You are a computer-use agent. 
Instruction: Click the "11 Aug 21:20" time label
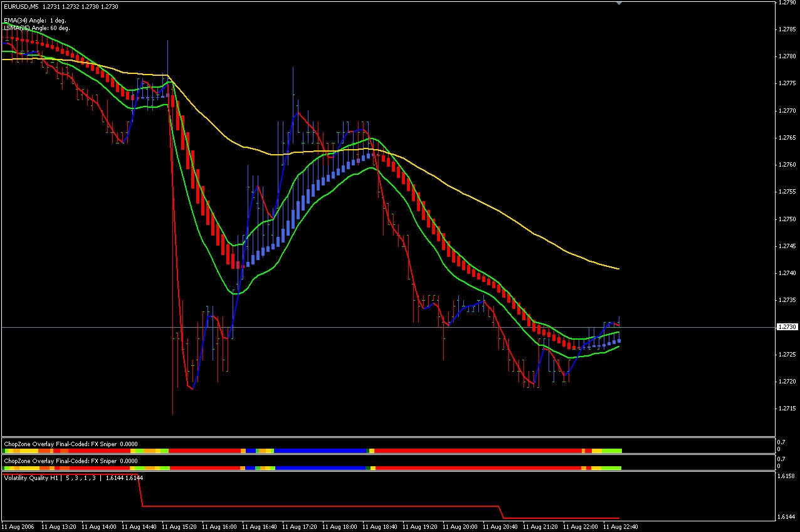[540, 527]
